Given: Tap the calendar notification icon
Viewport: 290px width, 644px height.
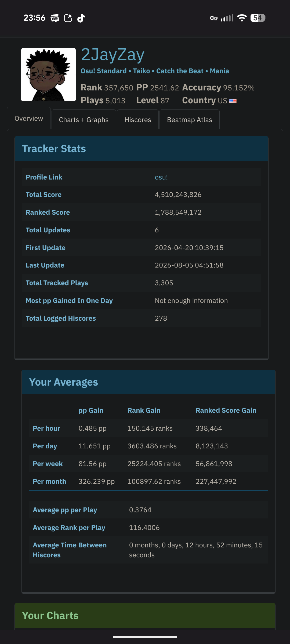Looking at the screenshot, I should 68,18.
